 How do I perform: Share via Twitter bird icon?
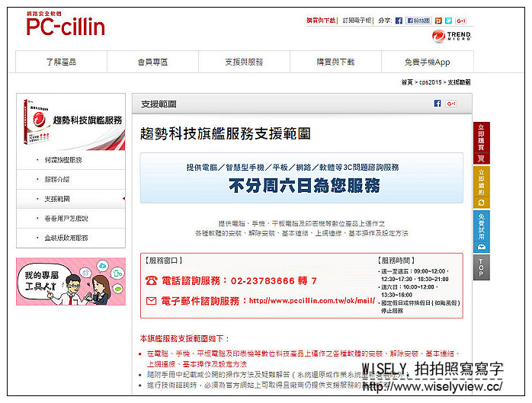point(448,21)
